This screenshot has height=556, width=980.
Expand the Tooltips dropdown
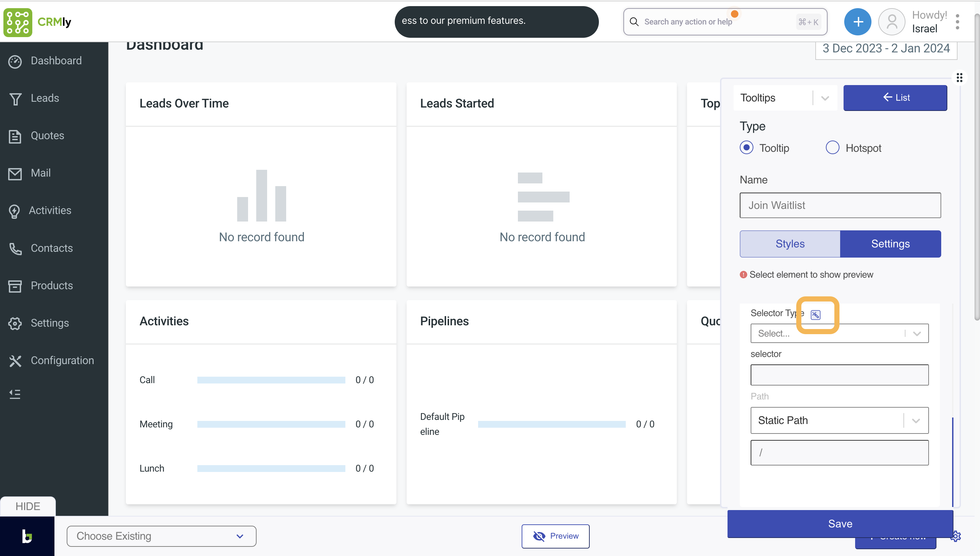[785, 98]
